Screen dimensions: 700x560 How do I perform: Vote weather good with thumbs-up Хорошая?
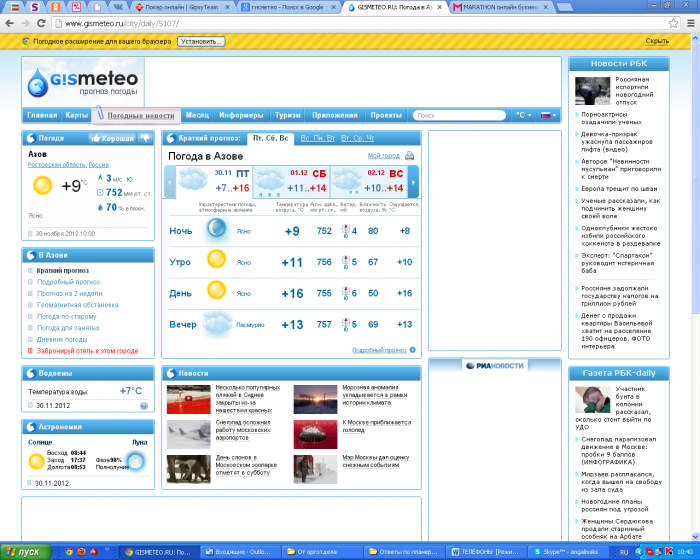click(x=112, y=138)
